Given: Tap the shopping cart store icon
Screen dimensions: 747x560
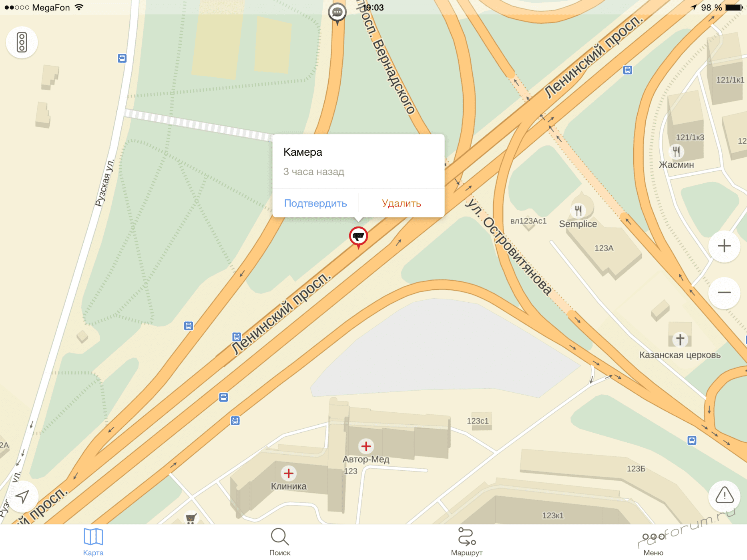Looking at the screenshot, I should tap(191, 518).
